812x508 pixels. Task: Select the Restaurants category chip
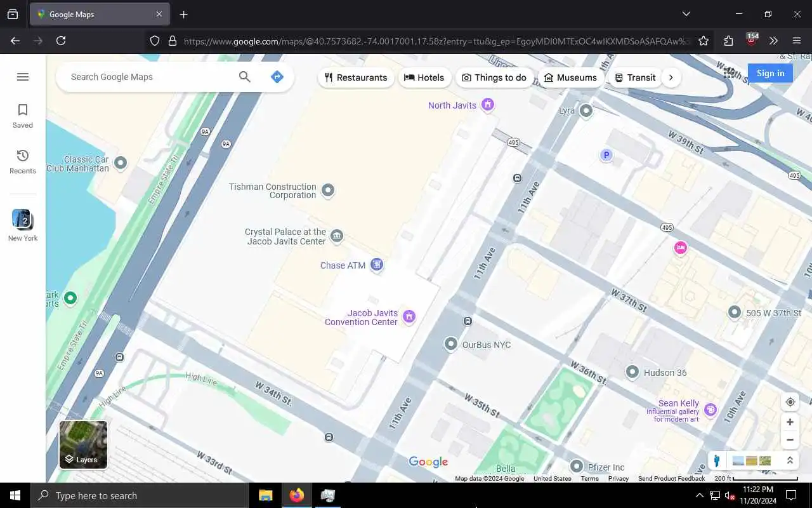(356, 77)
